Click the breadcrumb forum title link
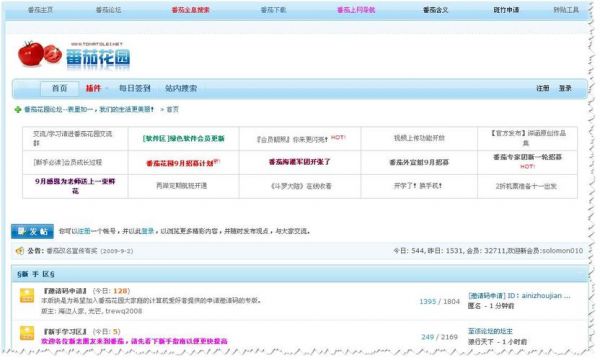 click(89, 109)
